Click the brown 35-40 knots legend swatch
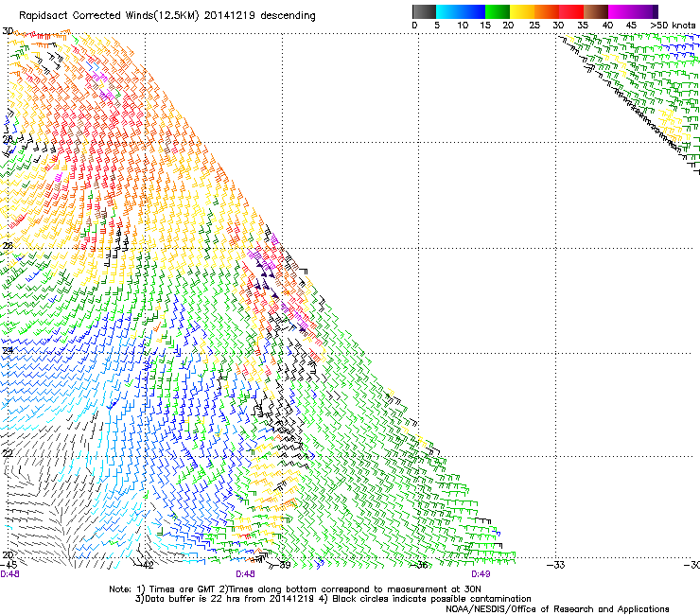Viewport: 700px width, 615px height. (x=596, y=11)
